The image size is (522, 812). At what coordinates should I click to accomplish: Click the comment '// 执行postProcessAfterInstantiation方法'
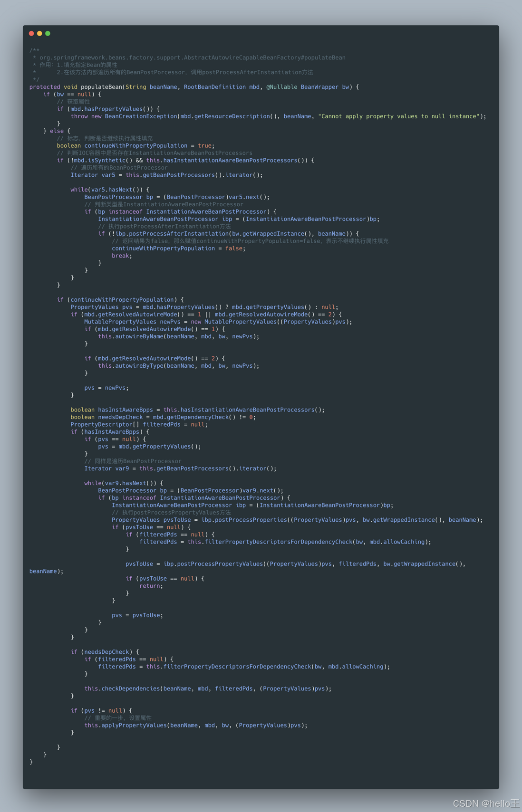[x=164, y=226]
